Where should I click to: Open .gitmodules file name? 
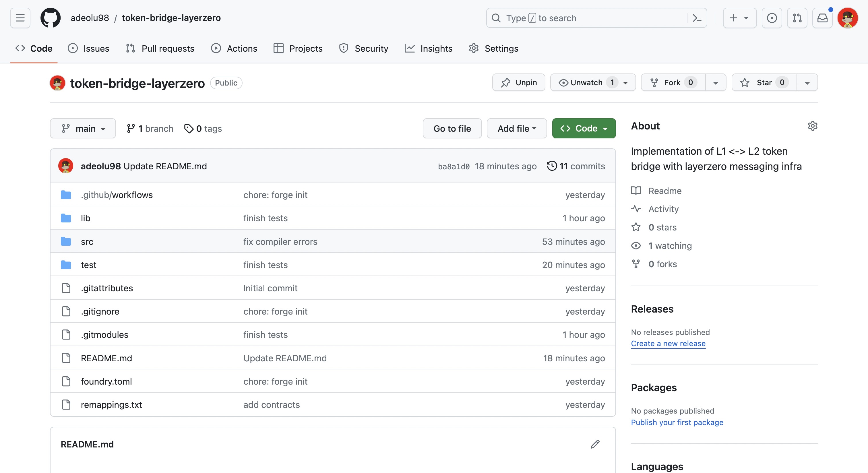click(104, 335)
